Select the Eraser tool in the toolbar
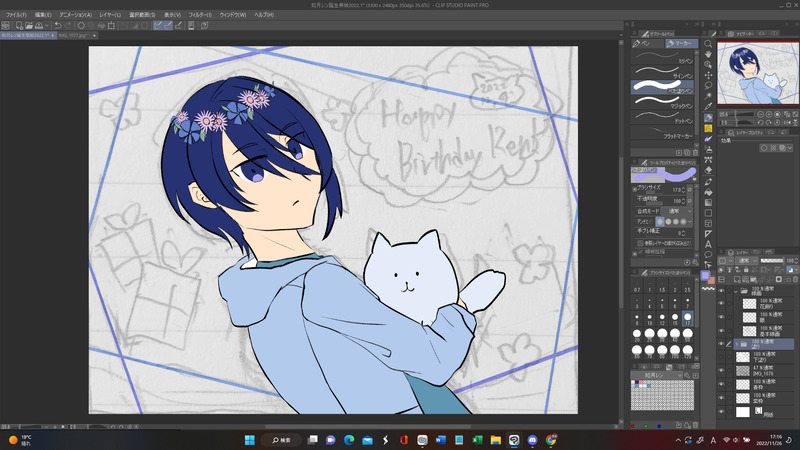Image resolution: width=800 pixels, height=450 pixels. point(708,170)
